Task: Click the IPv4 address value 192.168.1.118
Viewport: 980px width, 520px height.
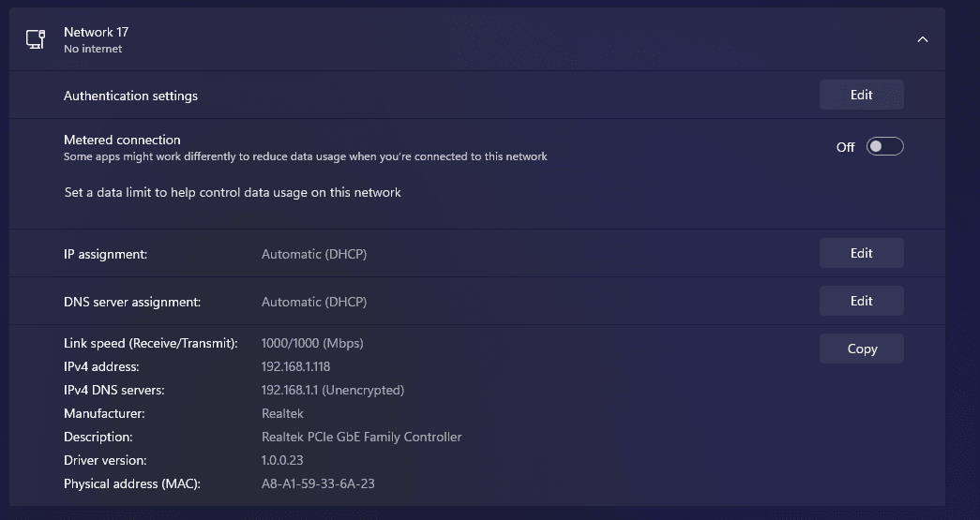Action: point(295,366)
